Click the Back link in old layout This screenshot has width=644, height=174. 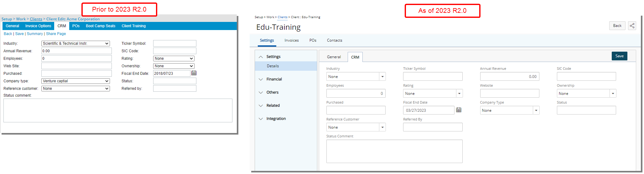(x=8, y=34)
